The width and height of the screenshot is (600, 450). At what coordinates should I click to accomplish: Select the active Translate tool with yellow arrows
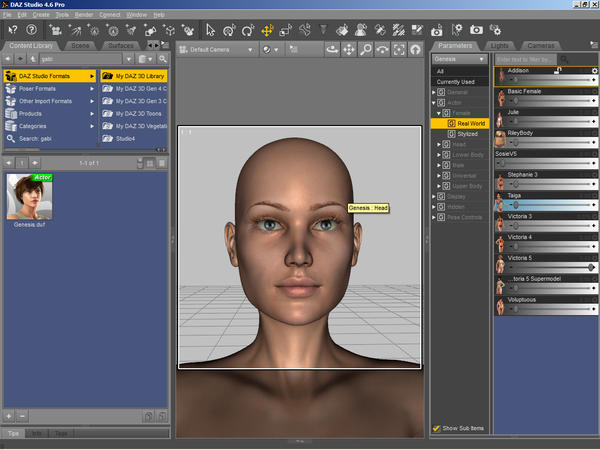click(267, 30)
